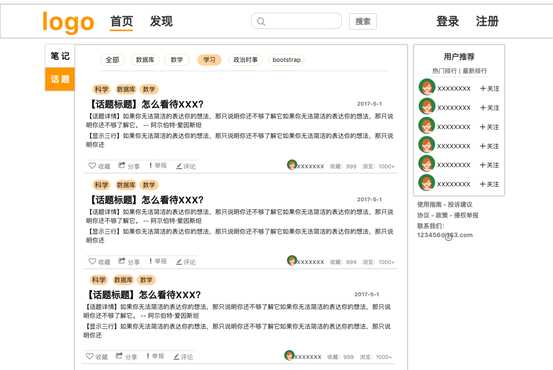Click the orange logo

[x=68, y=22]
